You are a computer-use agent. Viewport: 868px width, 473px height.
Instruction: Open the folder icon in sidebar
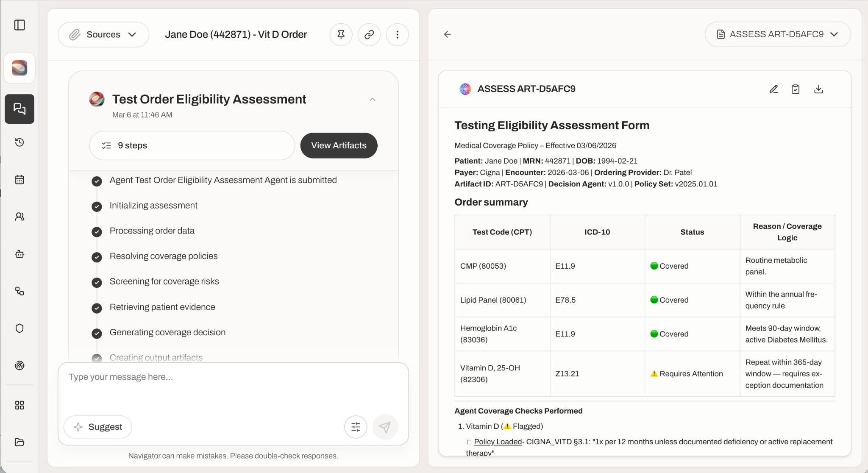pyautogui.click(x=19, y=442)
